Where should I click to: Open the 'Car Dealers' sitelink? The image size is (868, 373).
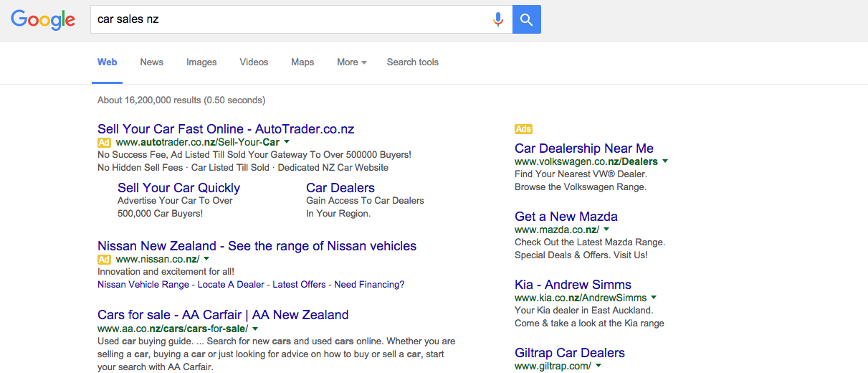click(340, 187)
